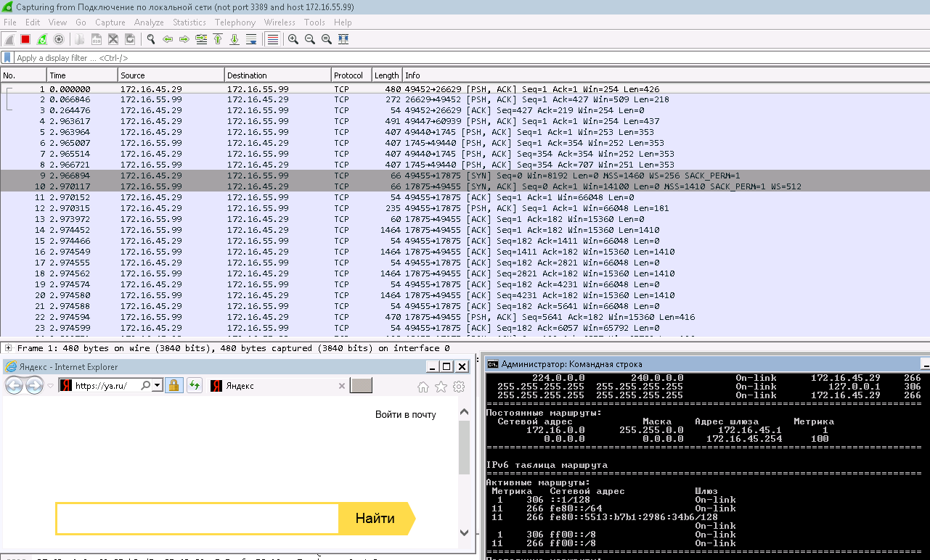
Task: Toggle auto-scroll during live capture
Action: pyautogui.click(x=250, y=39)
